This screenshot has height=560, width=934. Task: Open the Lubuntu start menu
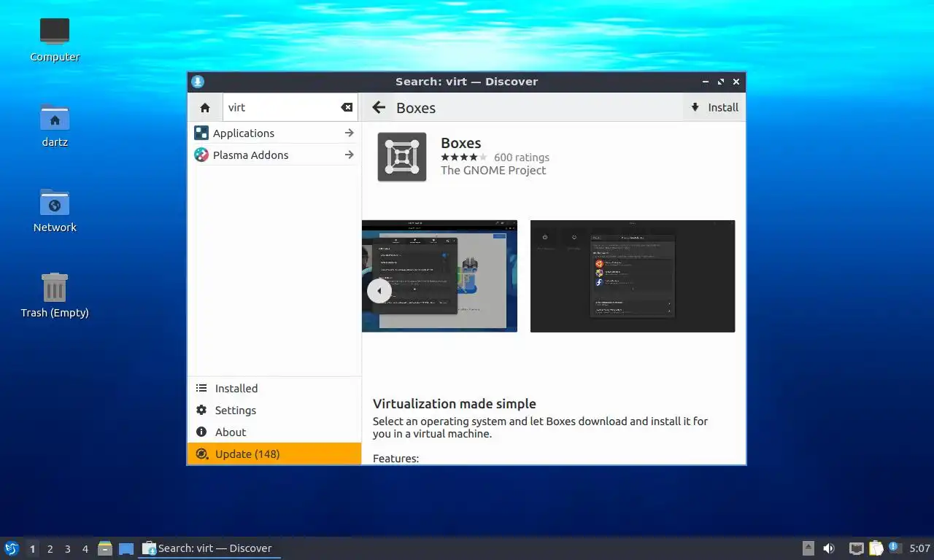coord(12,548)
